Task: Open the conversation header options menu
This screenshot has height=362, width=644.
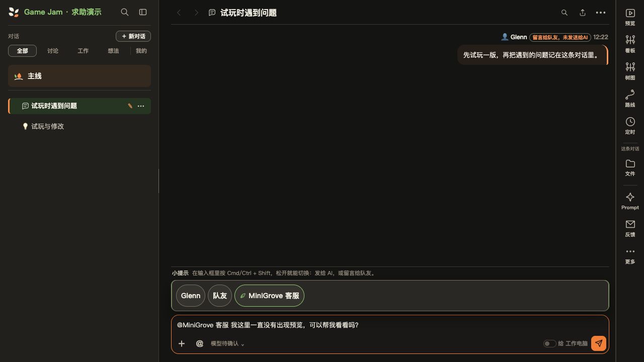Action: 601,13
